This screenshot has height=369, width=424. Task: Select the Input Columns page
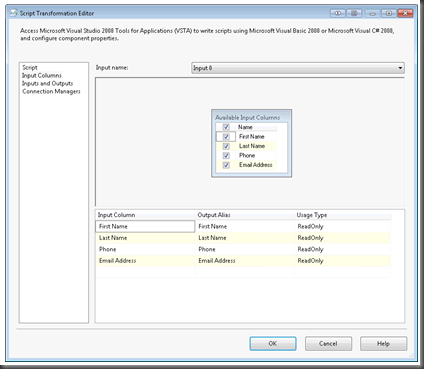(42, 75)
